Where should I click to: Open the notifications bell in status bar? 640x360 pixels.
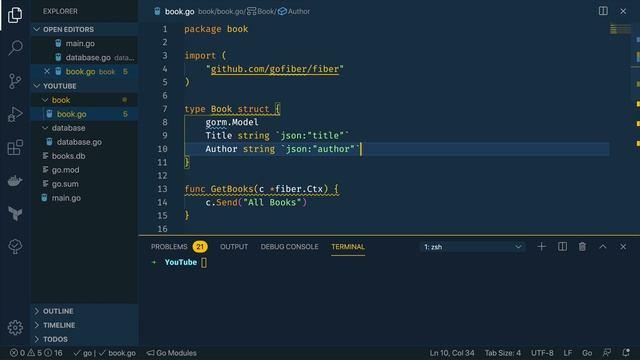(x=626, y=353)
